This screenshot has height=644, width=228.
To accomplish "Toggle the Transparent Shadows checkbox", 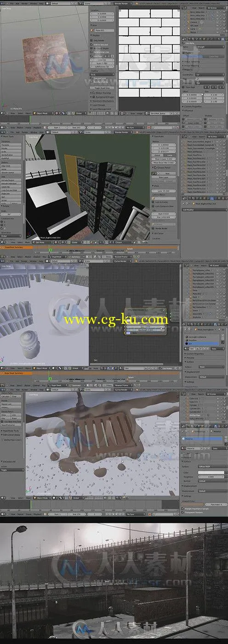I will (x=182, y=512).
